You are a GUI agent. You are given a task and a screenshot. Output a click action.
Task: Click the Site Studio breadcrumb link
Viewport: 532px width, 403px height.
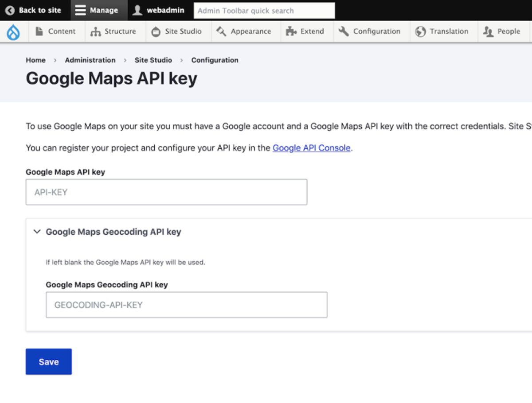(153, 60)
